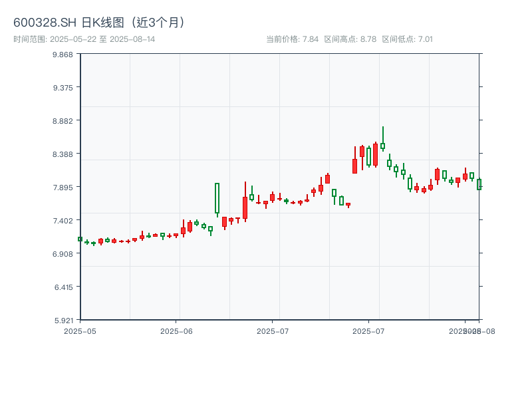Select the 6.415 y-axis price label
The image size is (532, 399).
[x=62, y=287]
